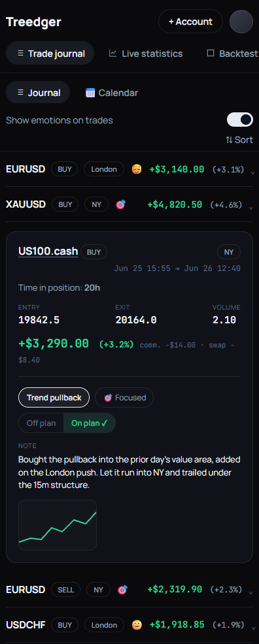Open the US100.cash symbol link
The image size is (259, 644).
click(x=48, y=251)
